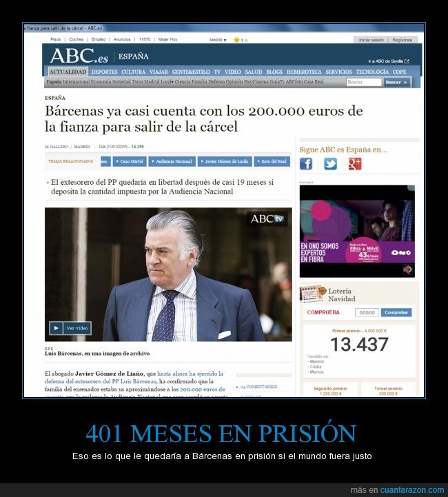Open the ABC.es Twitter bird icon
Image resolution: width=448 pixels, height=497 pixels.
pyautogui.click(x=330, y=164)
